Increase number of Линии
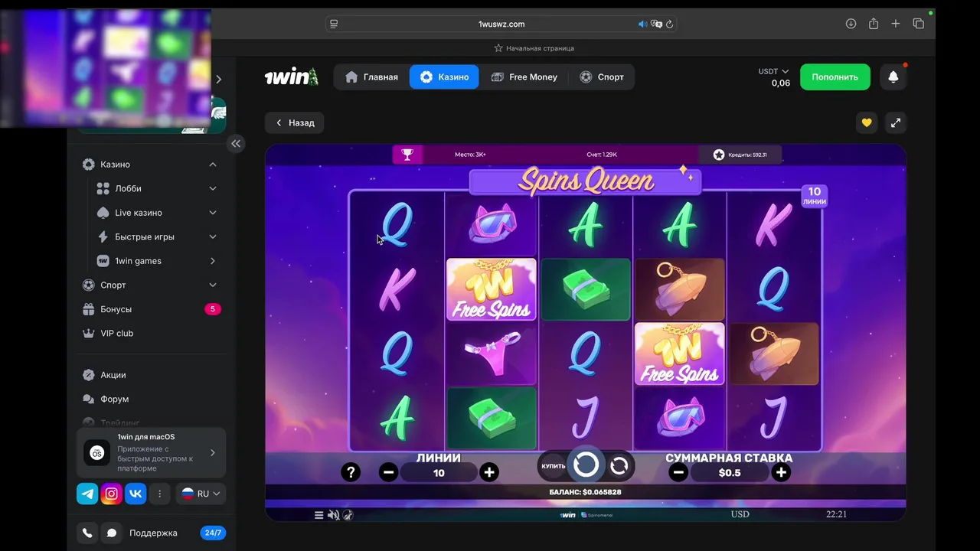Screen dimensions: 980x551 (488, 472)
